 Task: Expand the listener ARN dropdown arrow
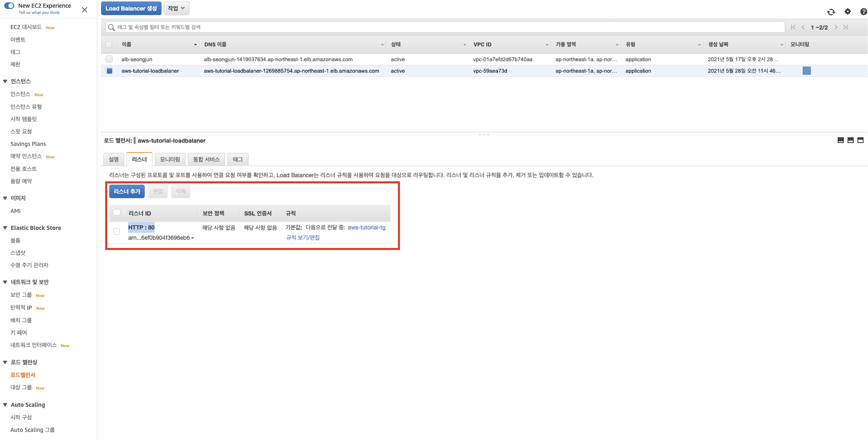[x=193, y=238]
